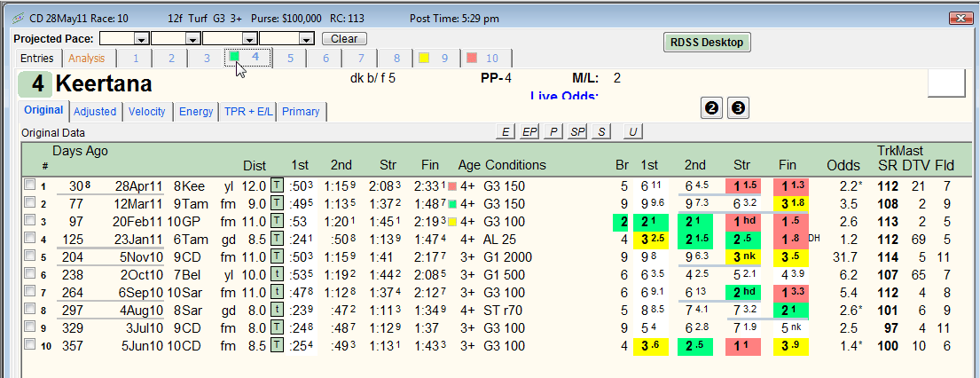Screen dimensions: 980x378
Task: Check the box for race line 8
Action: tap(28, 310)
